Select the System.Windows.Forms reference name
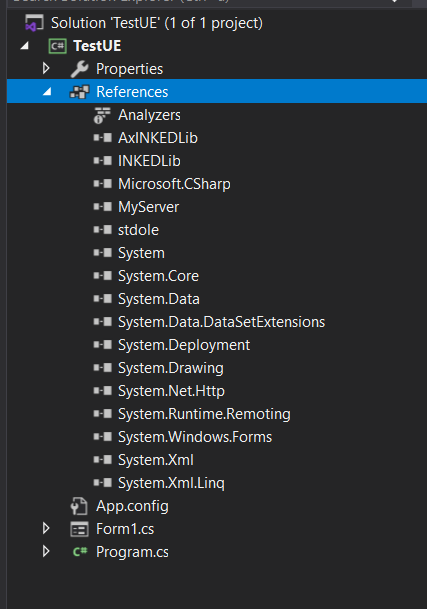The height and width of the screenshot is (609, 427). [195, 437]
